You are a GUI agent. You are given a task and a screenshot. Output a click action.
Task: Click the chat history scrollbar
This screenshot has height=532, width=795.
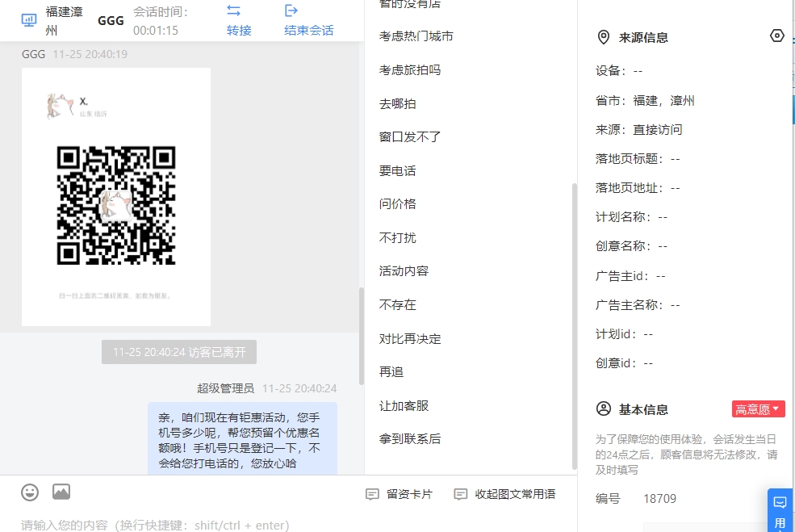[362, 337]
